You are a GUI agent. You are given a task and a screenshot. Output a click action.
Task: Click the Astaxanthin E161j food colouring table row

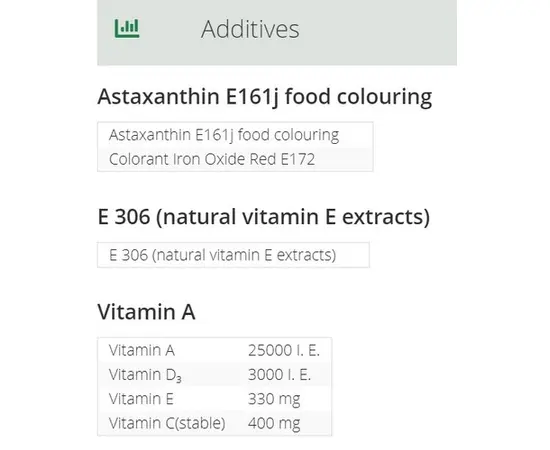click(x=235, y=135)
